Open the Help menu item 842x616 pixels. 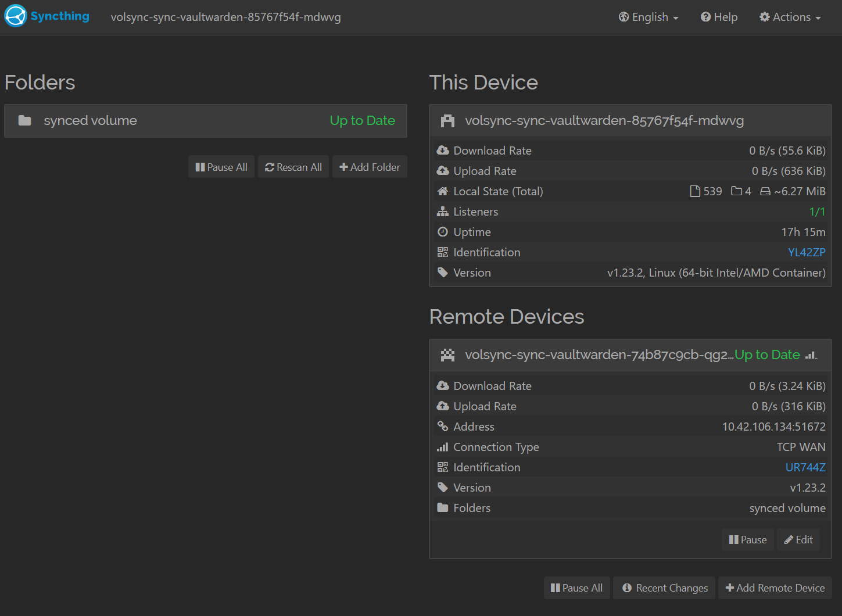pos(719,17)
